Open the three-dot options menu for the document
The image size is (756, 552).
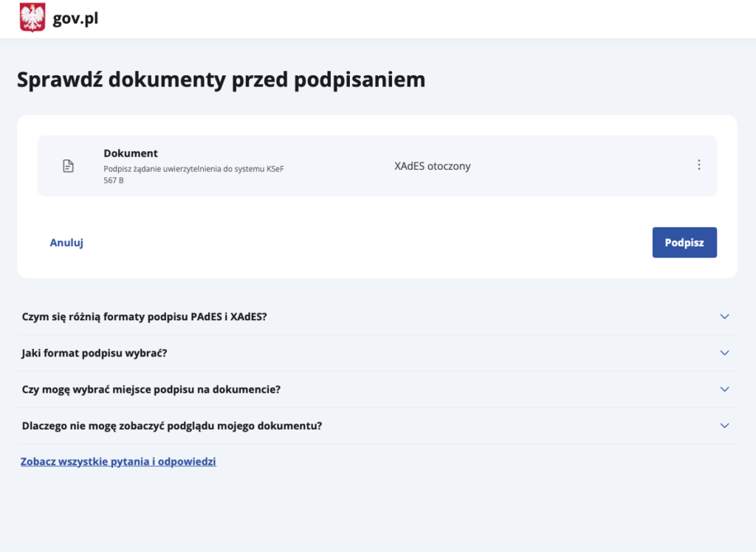click(x=699, y=165)
